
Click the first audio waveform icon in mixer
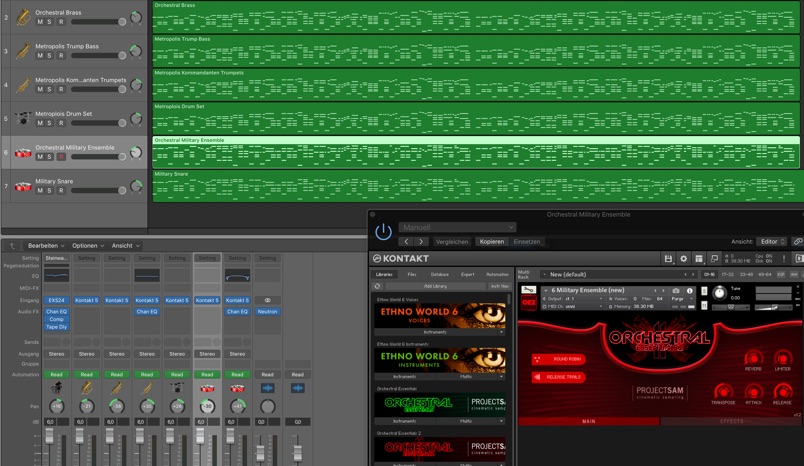click(268, 388)
